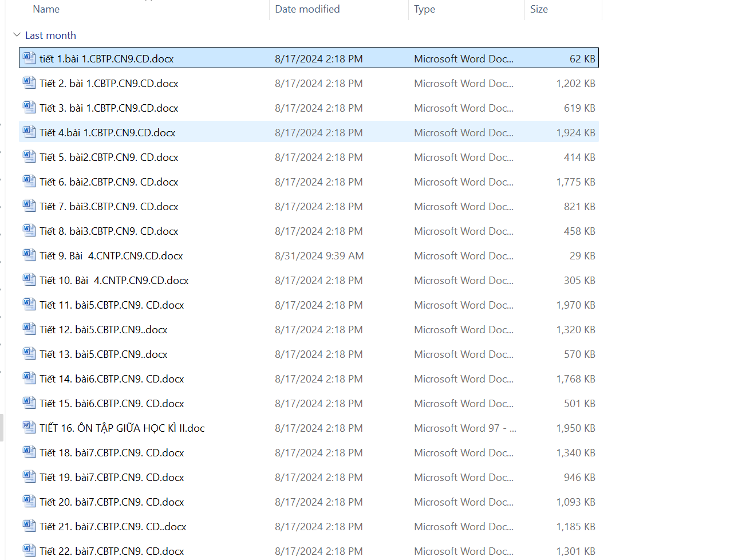Click Word icon of Tiết 15. bài6.CBTP.CN9. CD.docx
738x560 pixels.
29,403
